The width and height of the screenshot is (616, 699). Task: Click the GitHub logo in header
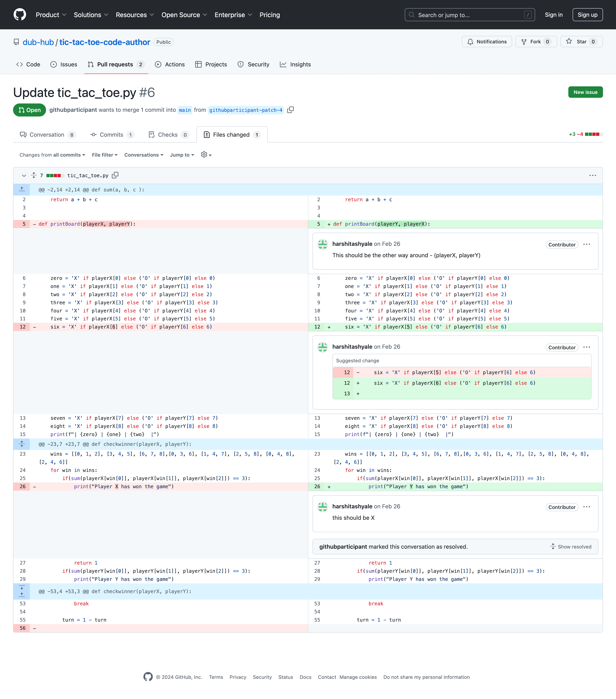point(20,15)
